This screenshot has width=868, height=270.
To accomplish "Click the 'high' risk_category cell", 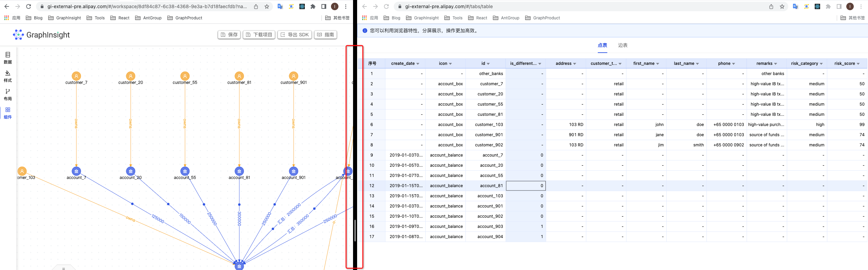I will 807,125.
